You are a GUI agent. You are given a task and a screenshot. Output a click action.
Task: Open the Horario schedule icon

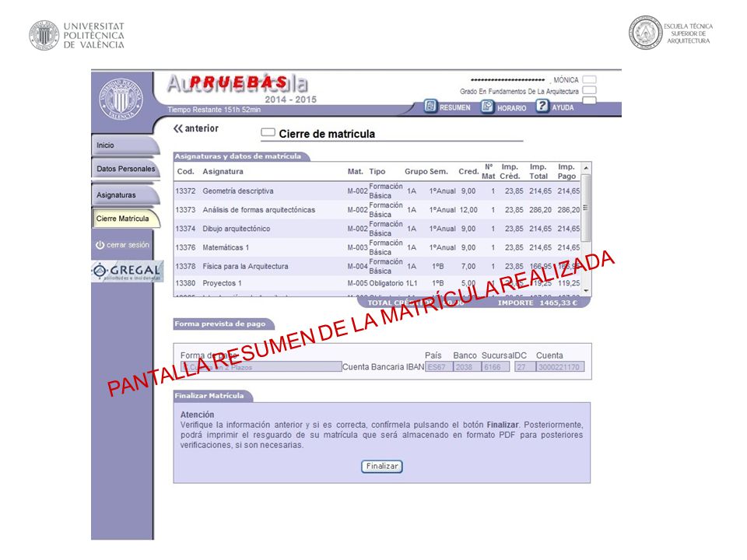(487, 107)
